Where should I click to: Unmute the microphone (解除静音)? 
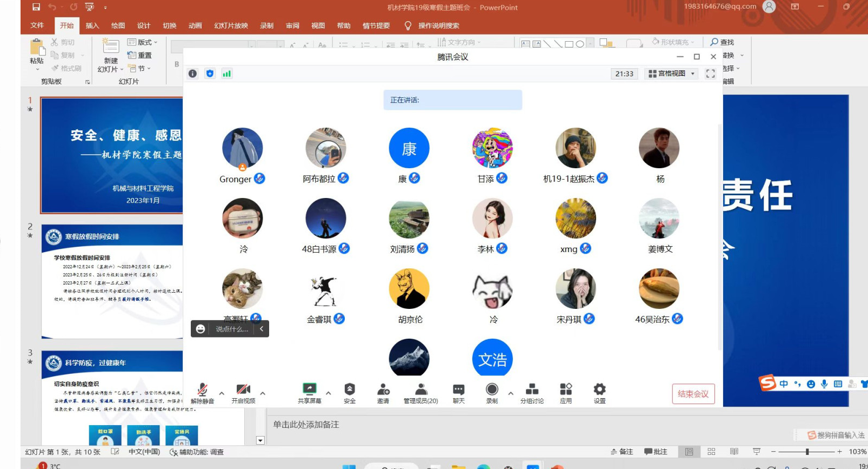[202, 390]
